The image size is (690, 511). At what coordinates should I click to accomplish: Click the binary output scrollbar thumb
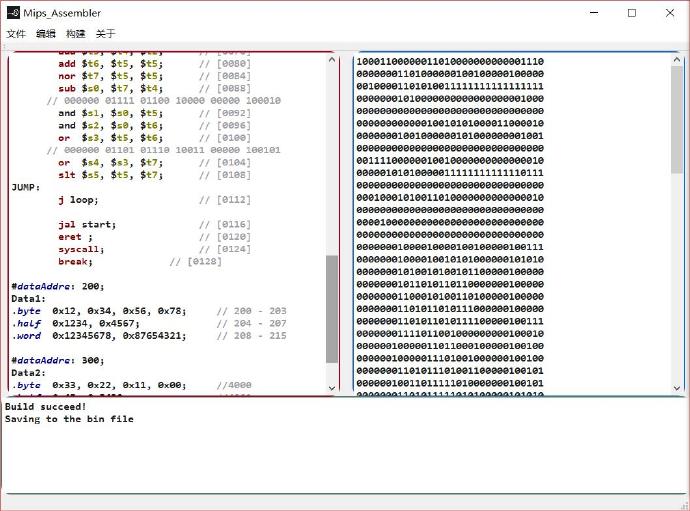[x=677, y=120]
